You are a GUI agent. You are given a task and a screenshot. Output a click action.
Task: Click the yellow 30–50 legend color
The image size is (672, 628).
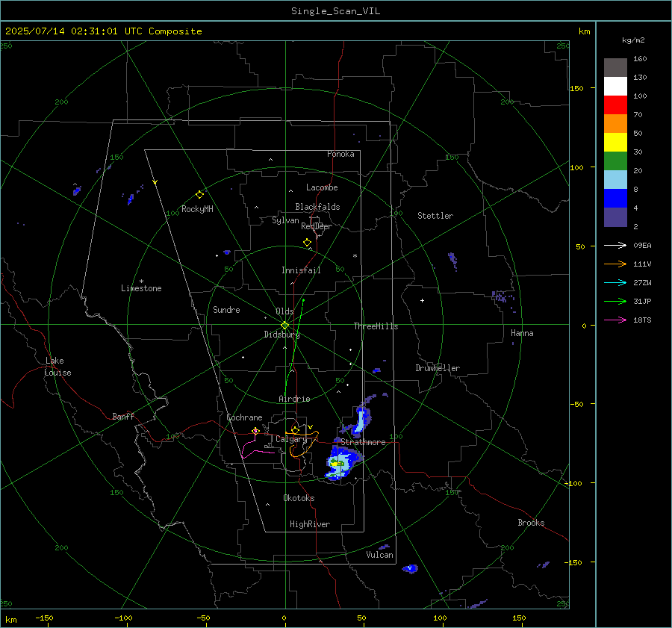(615, 143)
